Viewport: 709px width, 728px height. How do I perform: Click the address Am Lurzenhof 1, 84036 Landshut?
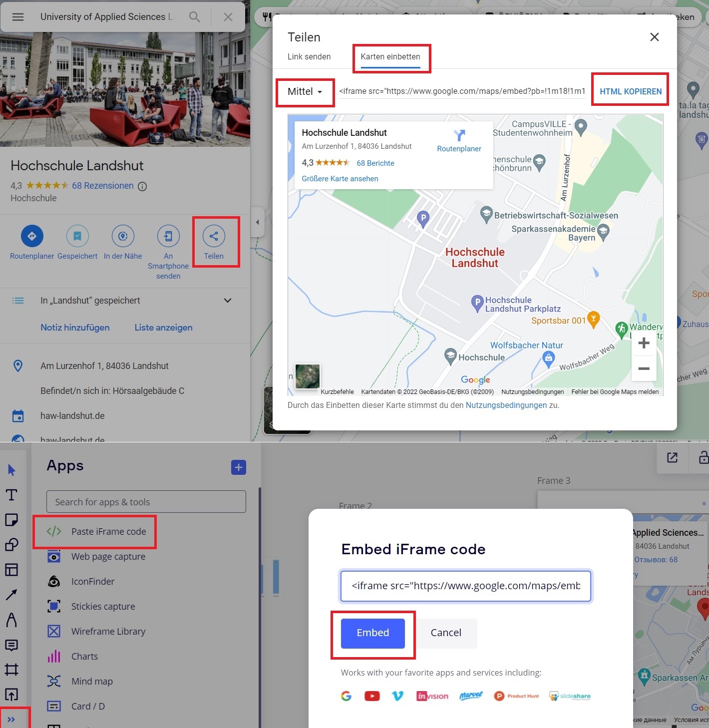coord(104,366)
